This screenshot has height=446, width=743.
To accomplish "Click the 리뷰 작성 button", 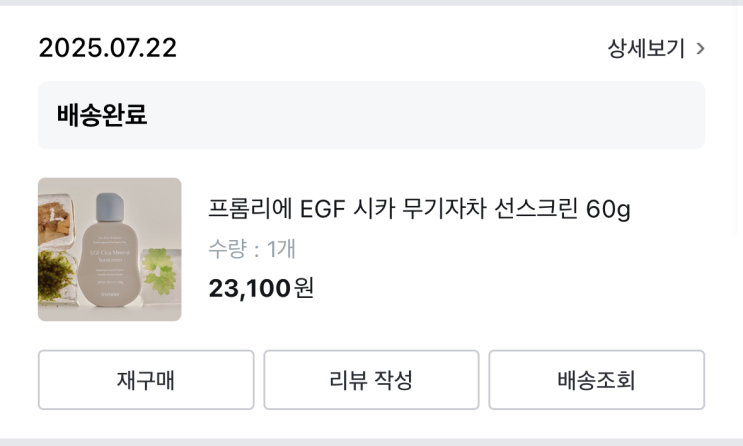I will coord(371,380).
